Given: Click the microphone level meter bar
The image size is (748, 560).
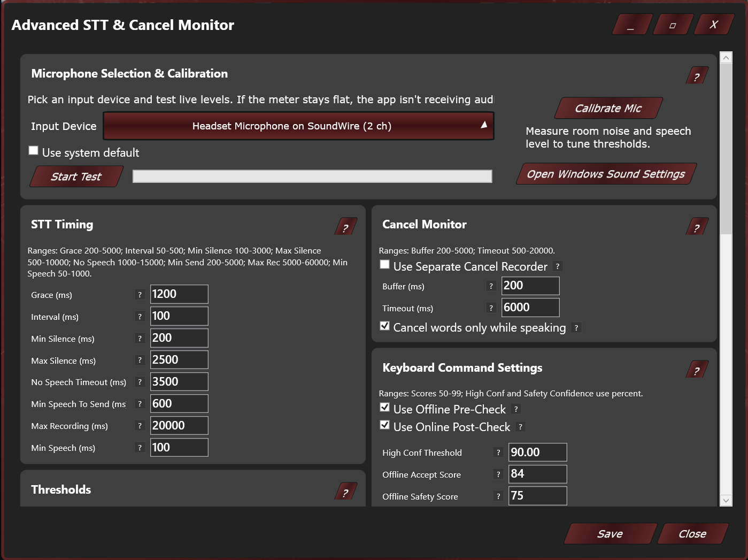Looking at the screenshot, I should [312, 177].
